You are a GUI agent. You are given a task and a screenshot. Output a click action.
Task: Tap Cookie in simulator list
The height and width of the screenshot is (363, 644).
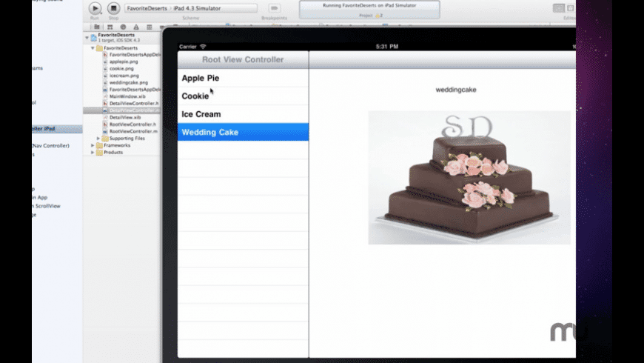pos(243,96)
